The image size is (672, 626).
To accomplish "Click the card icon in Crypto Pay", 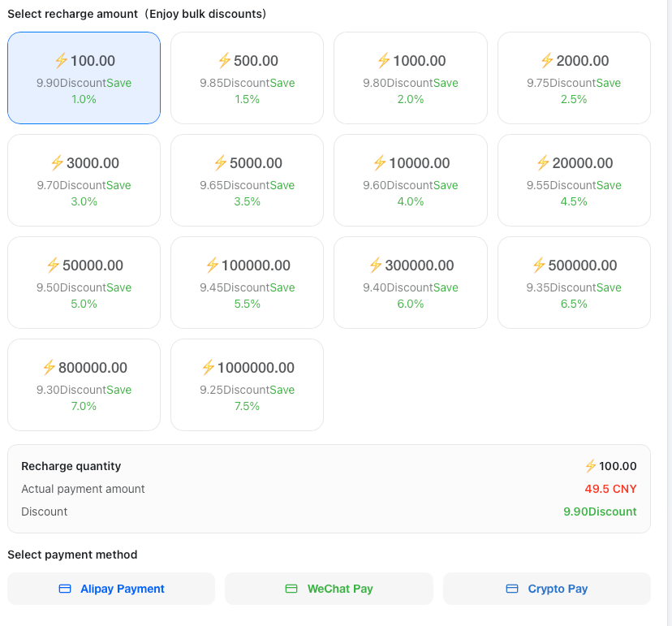I will click(512, 589).
